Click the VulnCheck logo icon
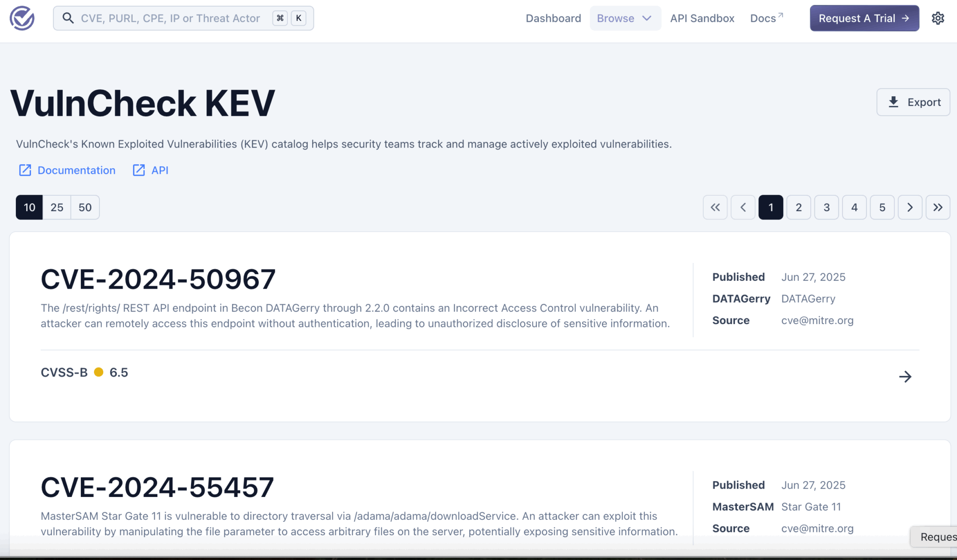Image resolution: width=957 pixels, height=560 pixels. coord(22,18)
